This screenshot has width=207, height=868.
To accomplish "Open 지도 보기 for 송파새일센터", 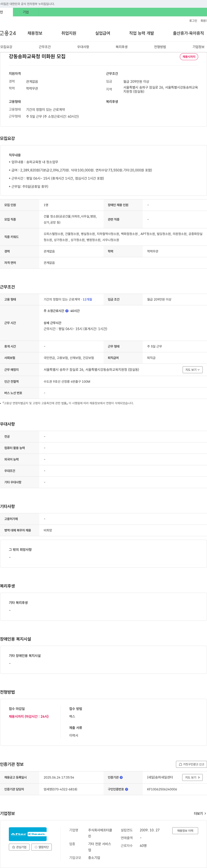I will (x=193, y=777).
